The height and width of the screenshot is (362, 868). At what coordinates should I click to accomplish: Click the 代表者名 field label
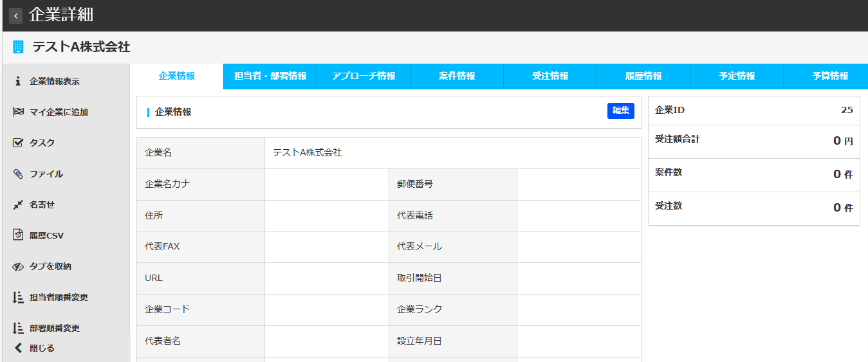pyautogui.click(x=163, y=341)
